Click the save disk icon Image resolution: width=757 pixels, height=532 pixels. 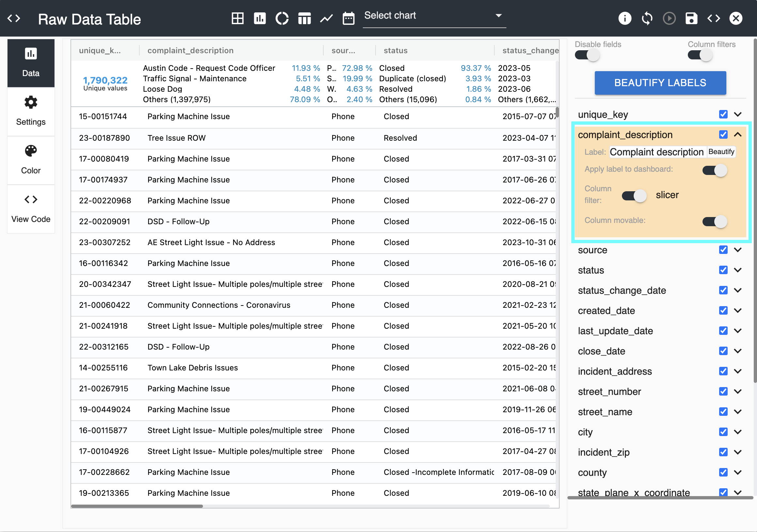coord(691,18)
